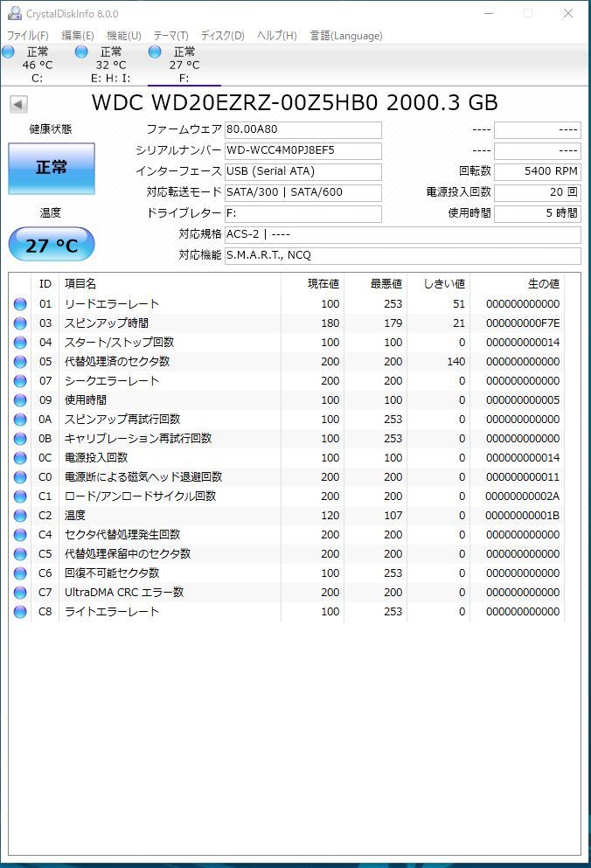This screenshot has height=868, width=591.
Task: Click raw value 000000000011
Action: (523, 477)
